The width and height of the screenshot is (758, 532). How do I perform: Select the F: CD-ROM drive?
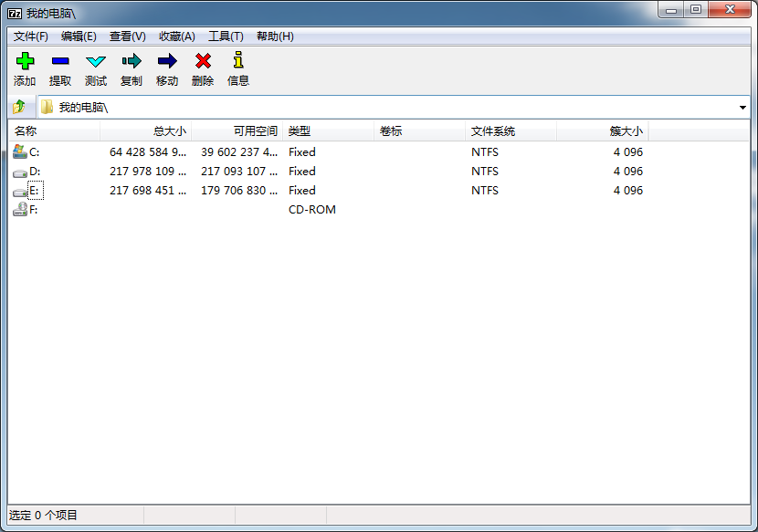(33, 210)
